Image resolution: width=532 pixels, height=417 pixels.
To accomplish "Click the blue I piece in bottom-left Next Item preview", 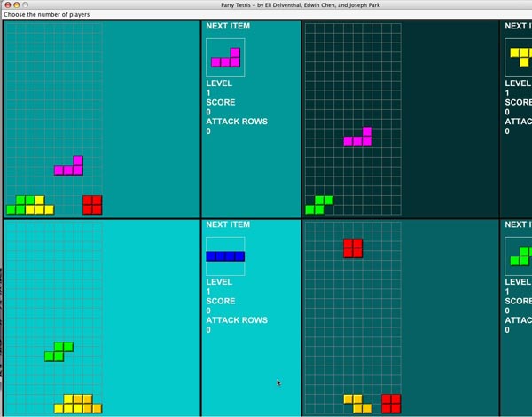I will 225,256.
